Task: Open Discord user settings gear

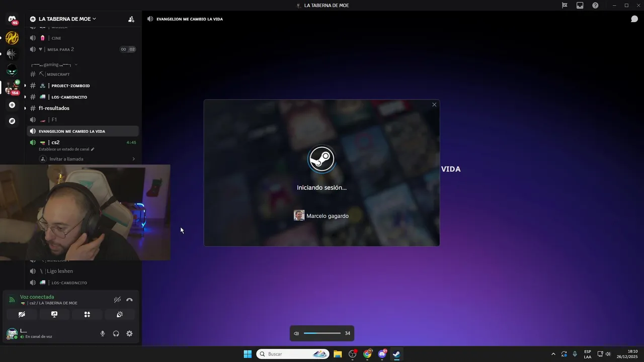Action: [129, 333]
